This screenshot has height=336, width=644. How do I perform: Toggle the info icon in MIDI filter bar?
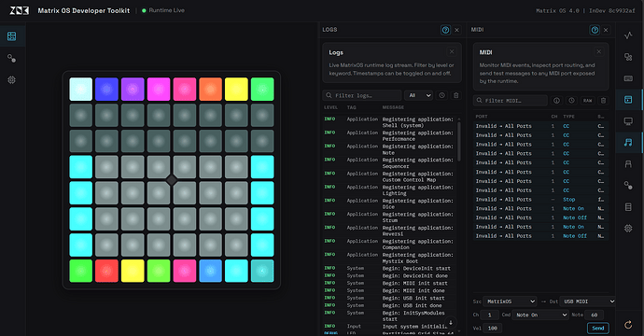[556, 100]
